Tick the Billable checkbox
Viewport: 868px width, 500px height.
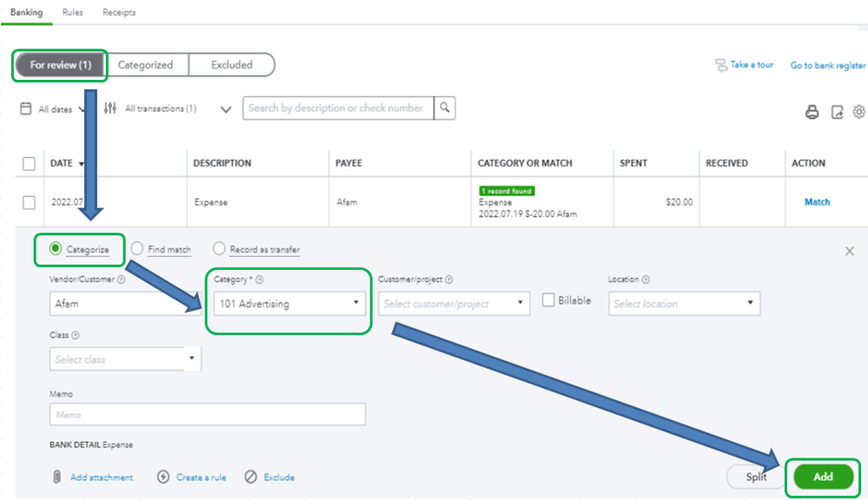click(x=548, y=299)
